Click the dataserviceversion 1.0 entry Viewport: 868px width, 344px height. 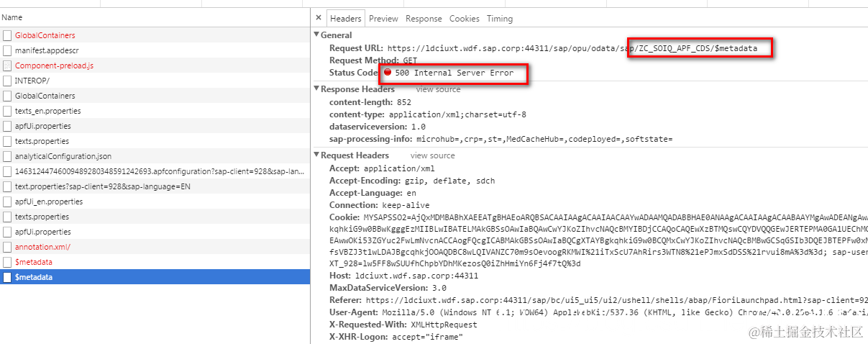pyautogui.click(x=377, y=127)
